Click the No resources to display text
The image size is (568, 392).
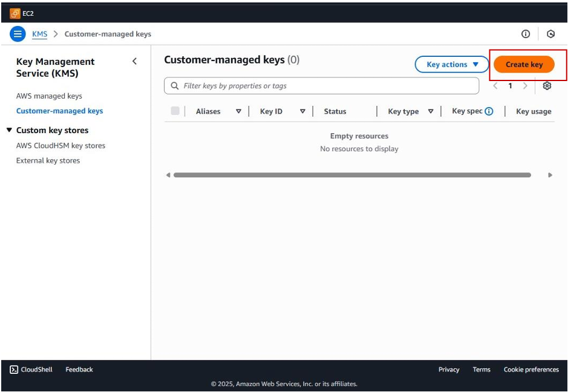[x=359, y=149]
